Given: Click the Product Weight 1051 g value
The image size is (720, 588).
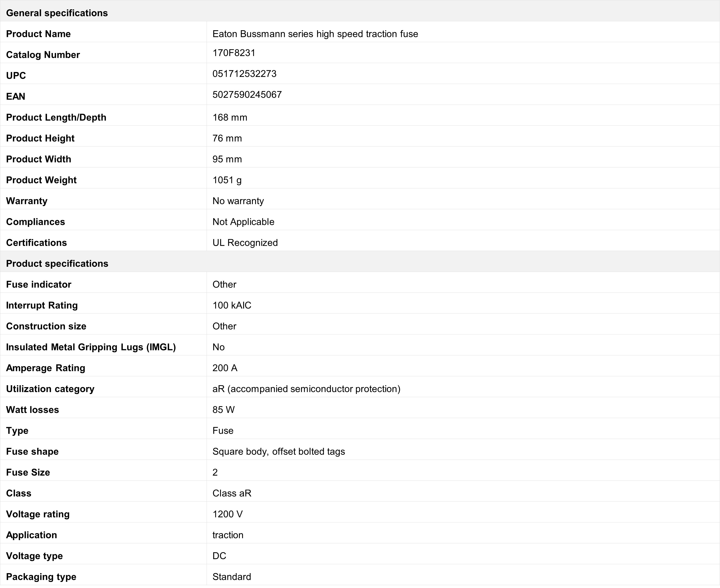Looking at the screenshot, I should click(227, 180).
